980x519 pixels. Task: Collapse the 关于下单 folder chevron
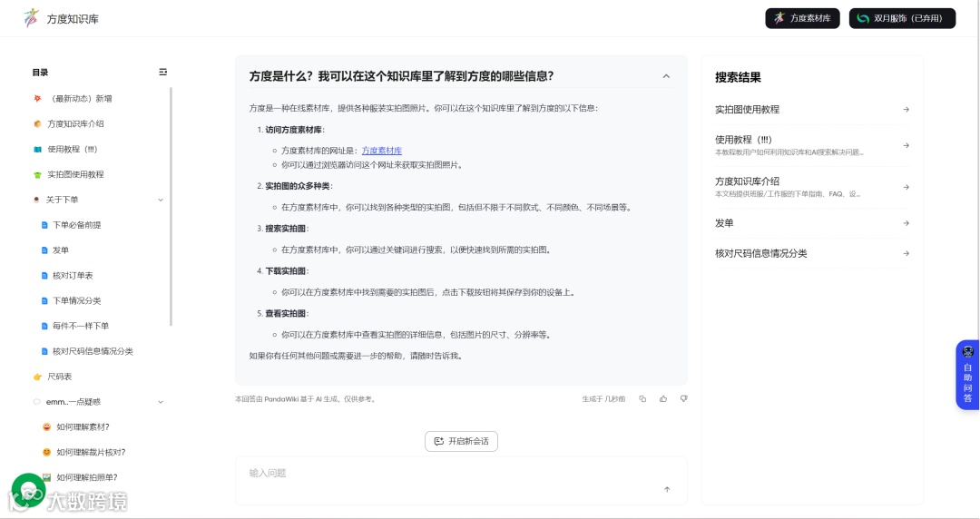pos(161,200)
